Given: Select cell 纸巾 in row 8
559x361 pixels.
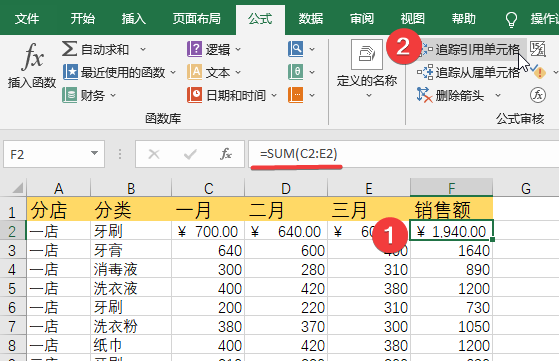Looking at the screenshot, I should coord(131,345).
